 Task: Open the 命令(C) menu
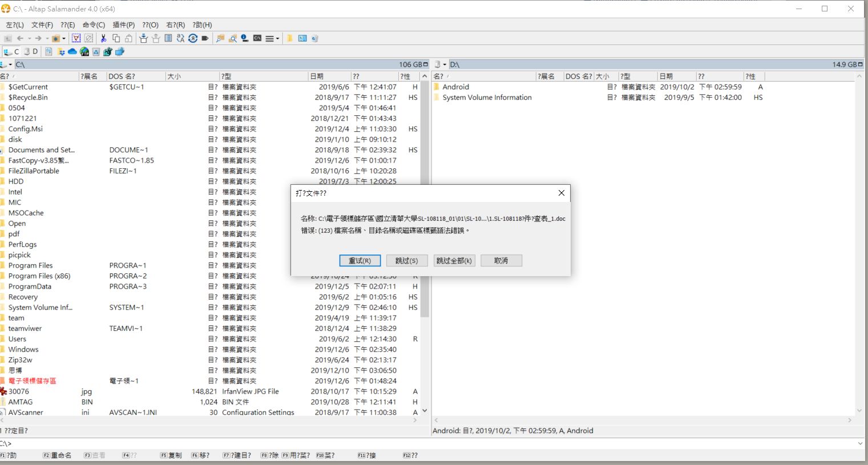pos(94,25)
